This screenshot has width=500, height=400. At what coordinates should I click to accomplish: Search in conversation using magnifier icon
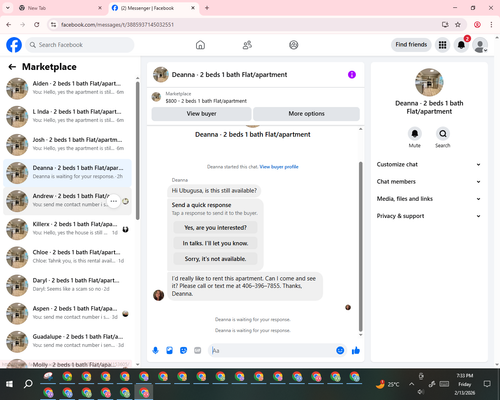(443, 134)
